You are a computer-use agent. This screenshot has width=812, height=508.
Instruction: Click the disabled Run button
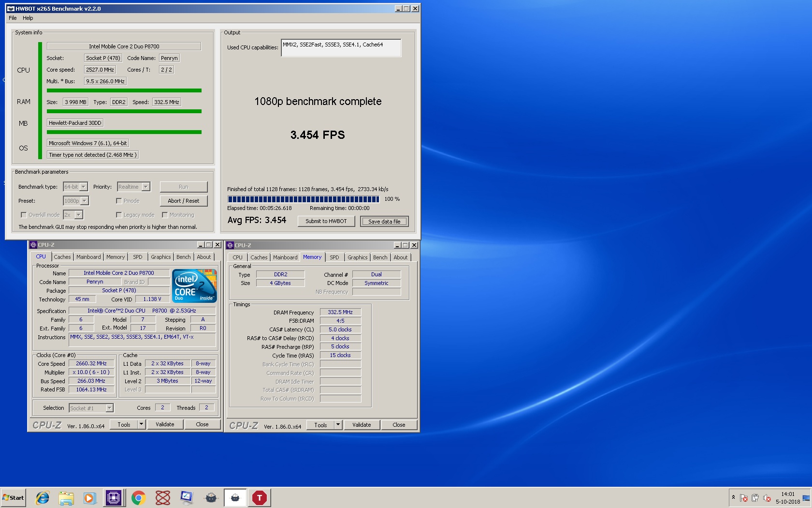[x=184, y=187]
